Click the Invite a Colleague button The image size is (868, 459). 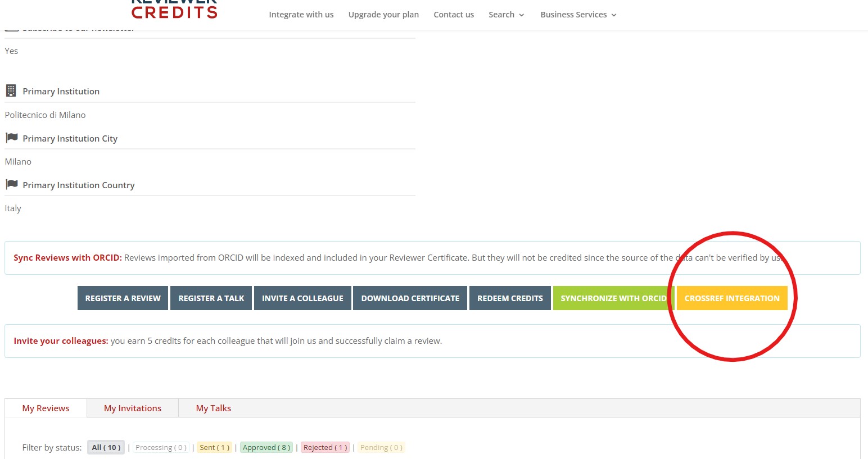[302, 298]
